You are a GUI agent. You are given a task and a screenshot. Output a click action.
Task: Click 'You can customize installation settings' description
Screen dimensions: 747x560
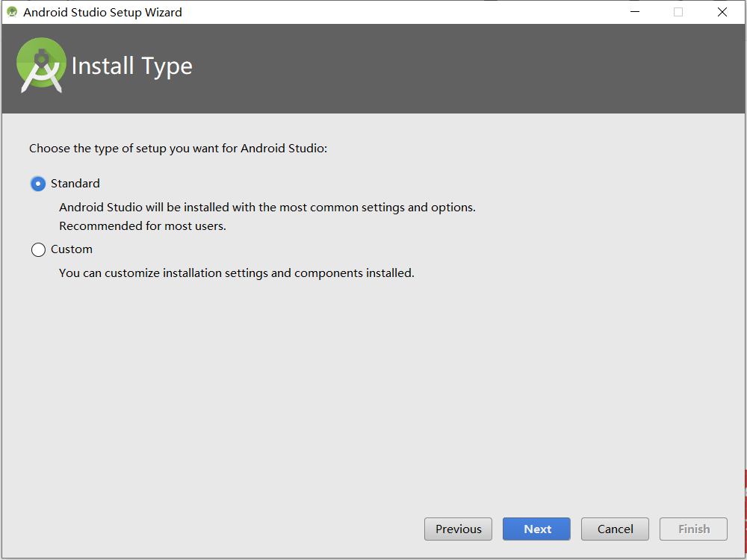coord(237,273)
